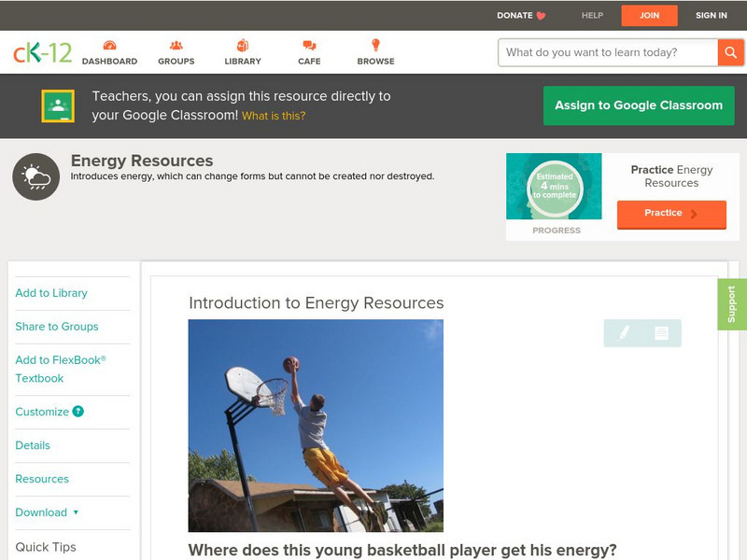
Task: Click the GROUPS menu label
Action: [176, 62]
